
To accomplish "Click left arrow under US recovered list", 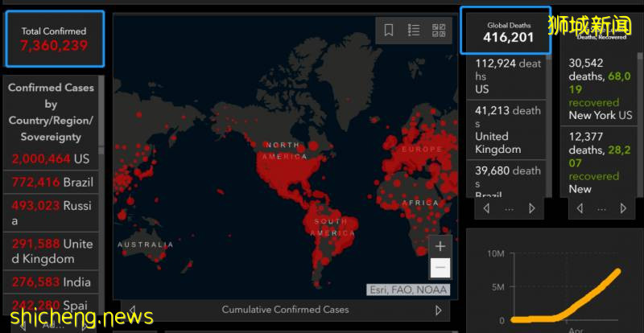I will point(579,208).
